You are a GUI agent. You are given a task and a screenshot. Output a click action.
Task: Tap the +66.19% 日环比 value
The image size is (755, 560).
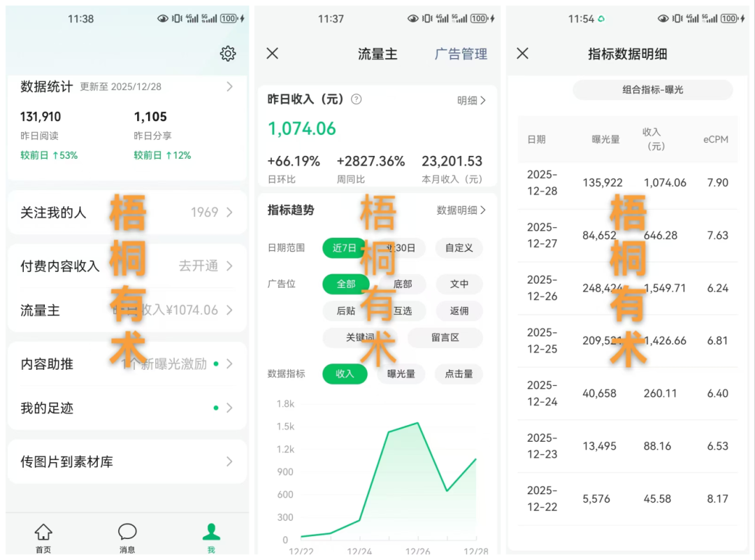[294, 161]
